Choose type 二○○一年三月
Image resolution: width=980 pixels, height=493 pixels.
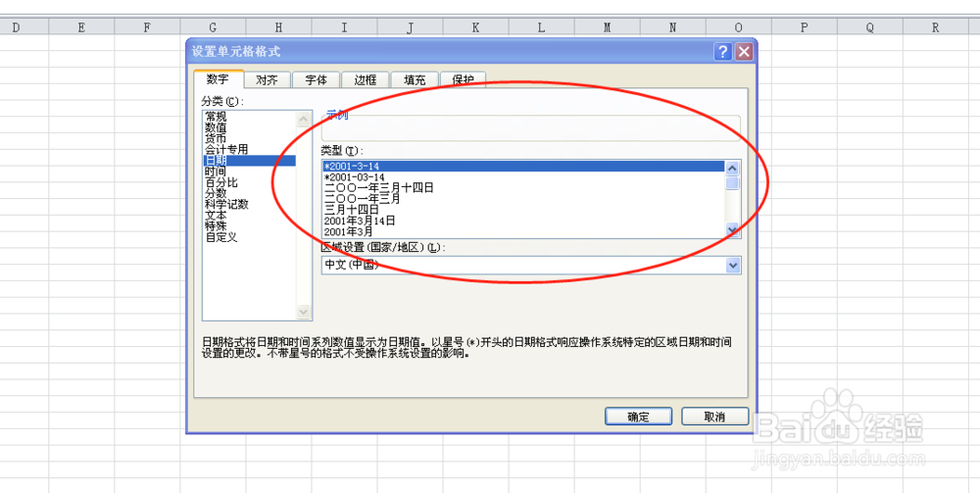pos(523,199)
